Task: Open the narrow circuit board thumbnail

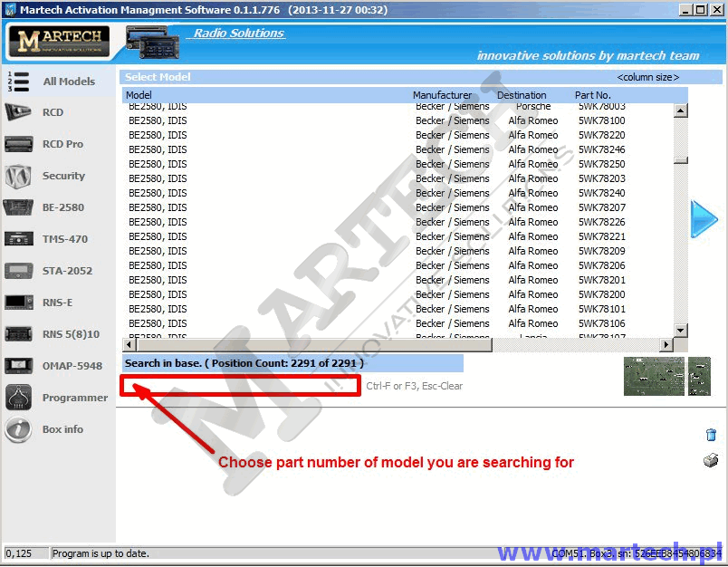Action: [699, 376]
